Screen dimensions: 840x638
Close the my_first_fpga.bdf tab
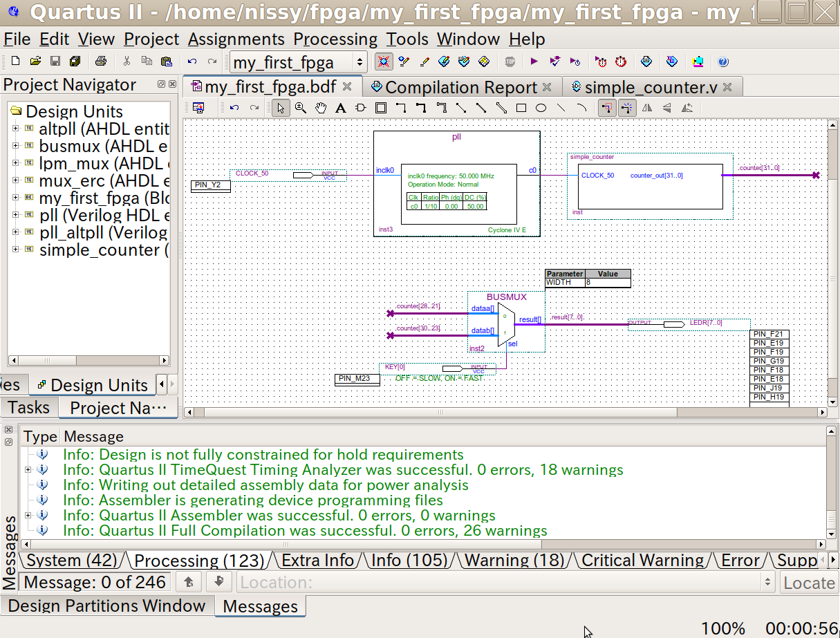tap(347, 86)
